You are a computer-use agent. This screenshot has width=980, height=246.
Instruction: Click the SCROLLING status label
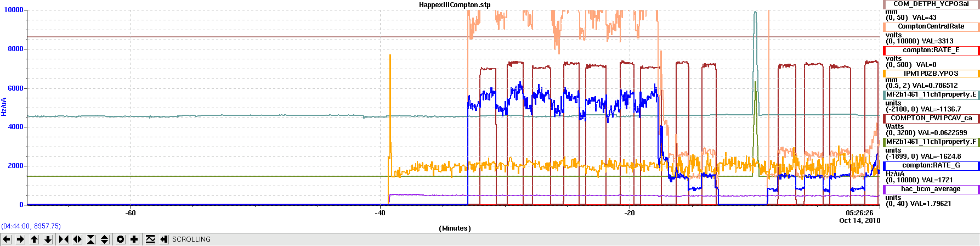pos(191,239)
